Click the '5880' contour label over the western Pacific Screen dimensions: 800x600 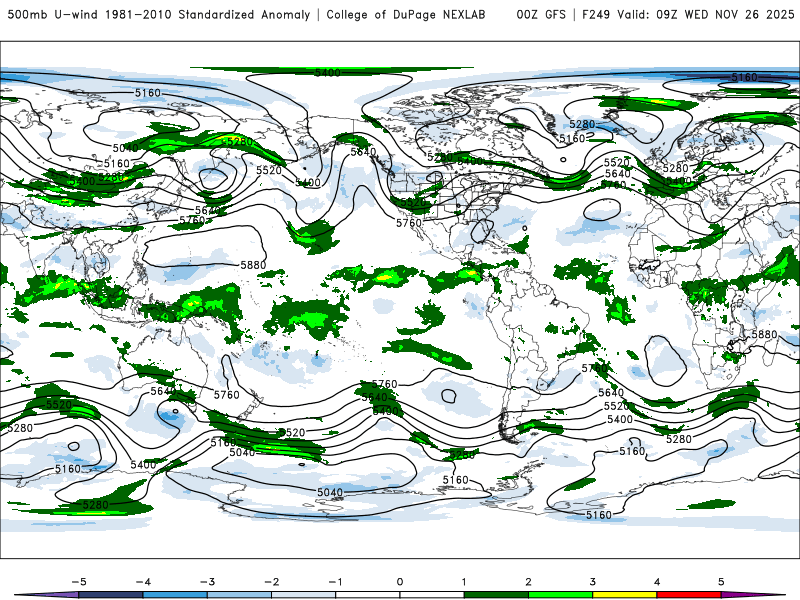coord(254,265)
